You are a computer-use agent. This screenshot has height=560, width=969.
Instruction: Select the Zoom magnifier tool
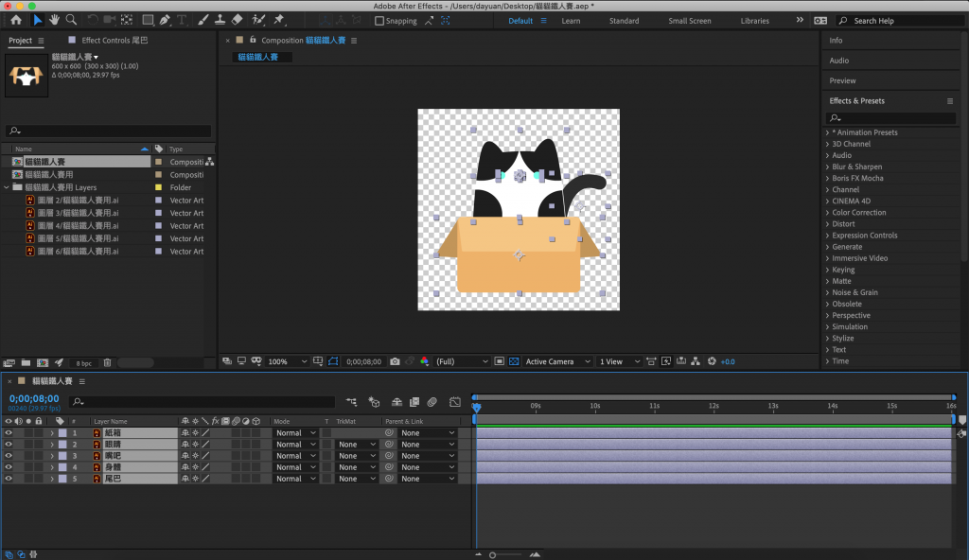[71, 20]
